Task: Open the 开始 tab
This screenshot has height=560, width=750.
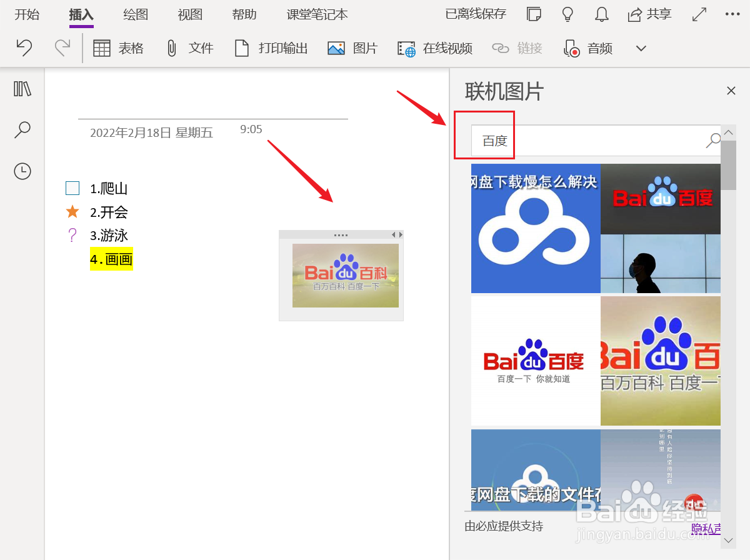Action: click(x=27, y=14)
